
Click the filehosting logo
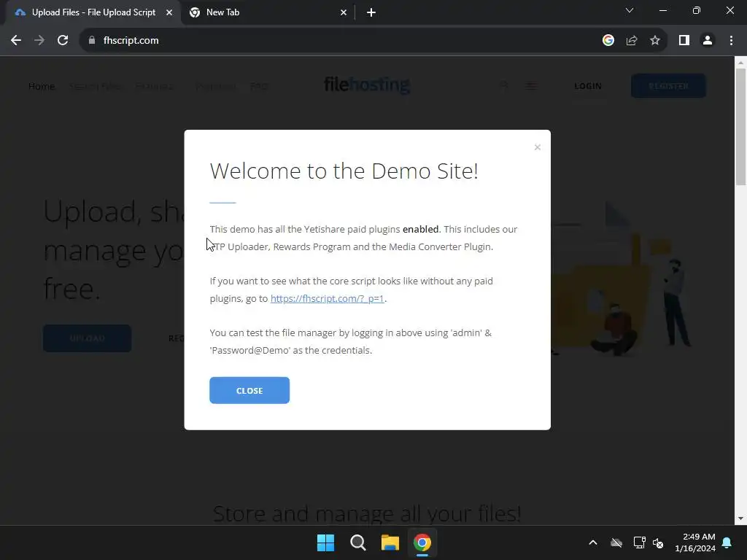point(367,85)
